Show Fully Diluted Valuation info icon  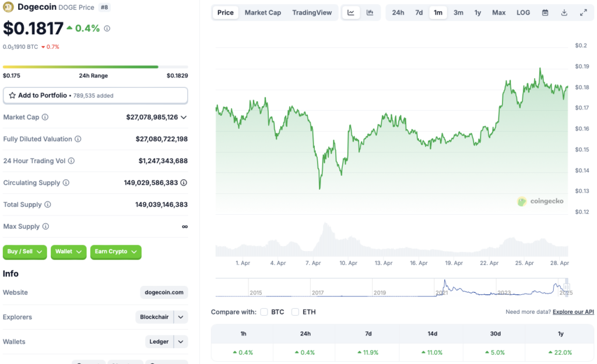tap(78, 139)
